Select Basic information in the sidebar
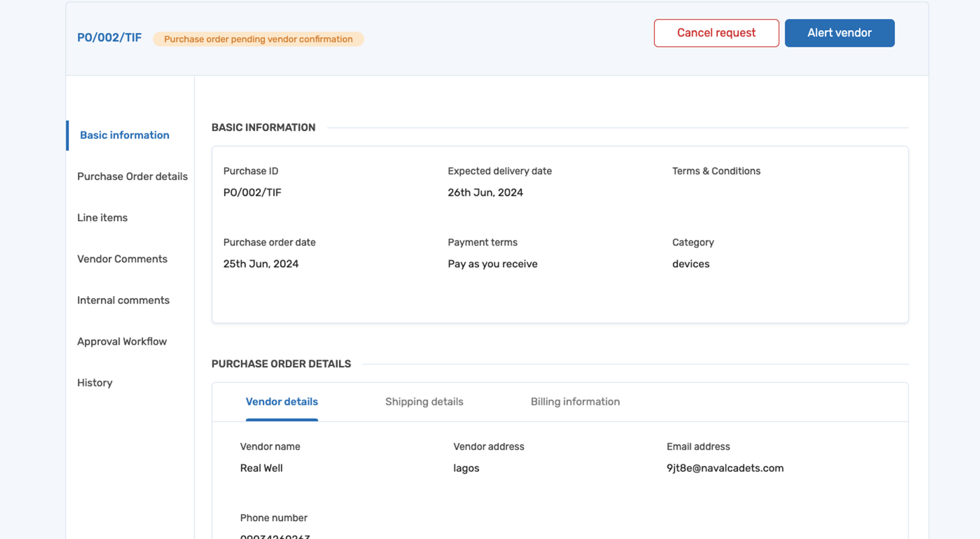Viewport: 980px width, 539px height. coord(124,135)
